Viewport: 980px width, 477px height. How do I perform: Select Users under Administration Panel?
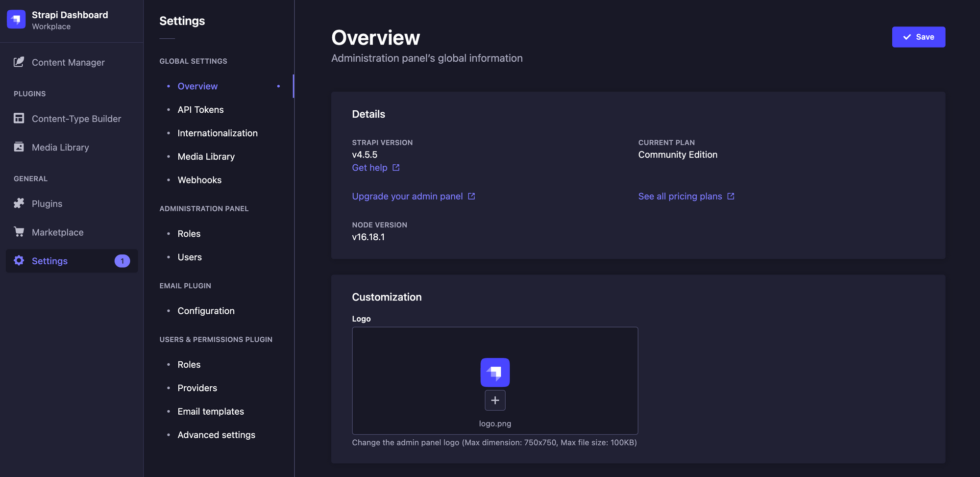pyautogui.click(x=190, y=257)
